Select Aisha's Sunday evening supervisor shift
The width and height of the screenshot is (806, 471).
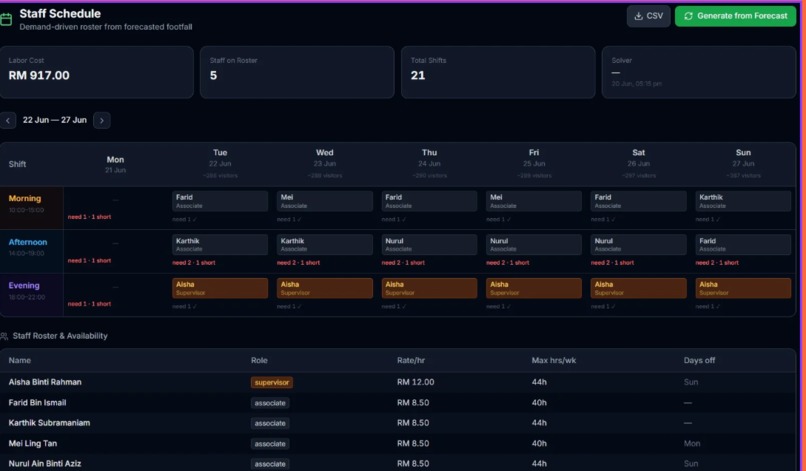click(x=743, y=288)
